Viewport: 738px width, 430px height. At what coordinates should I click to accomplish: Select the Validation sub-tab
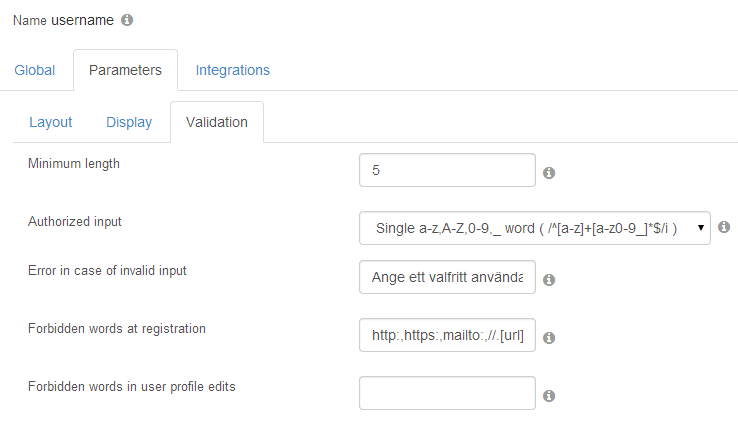click(217, 122)
